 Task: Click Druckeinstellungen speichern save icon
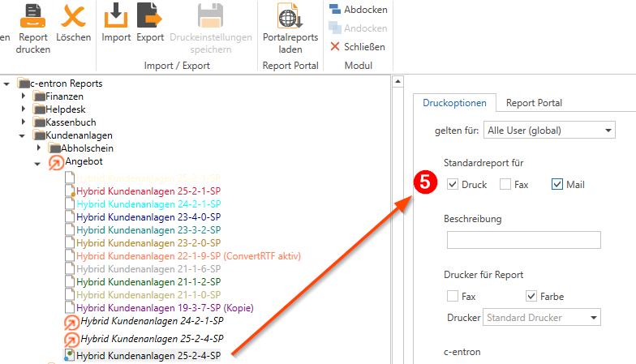point(211,16)
